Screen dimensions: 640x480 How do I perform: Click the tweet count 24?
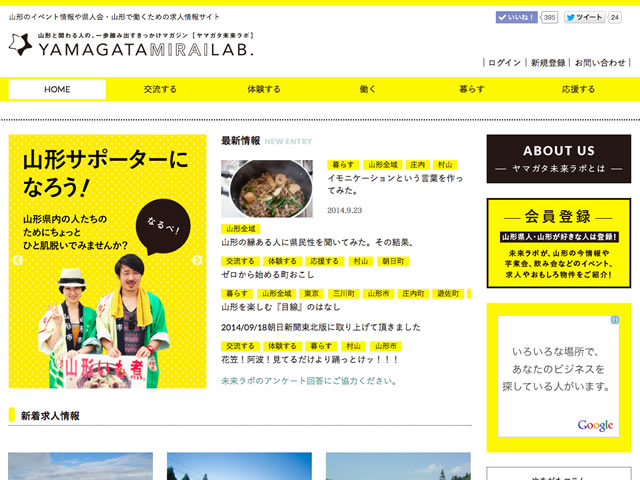point(615,17)
